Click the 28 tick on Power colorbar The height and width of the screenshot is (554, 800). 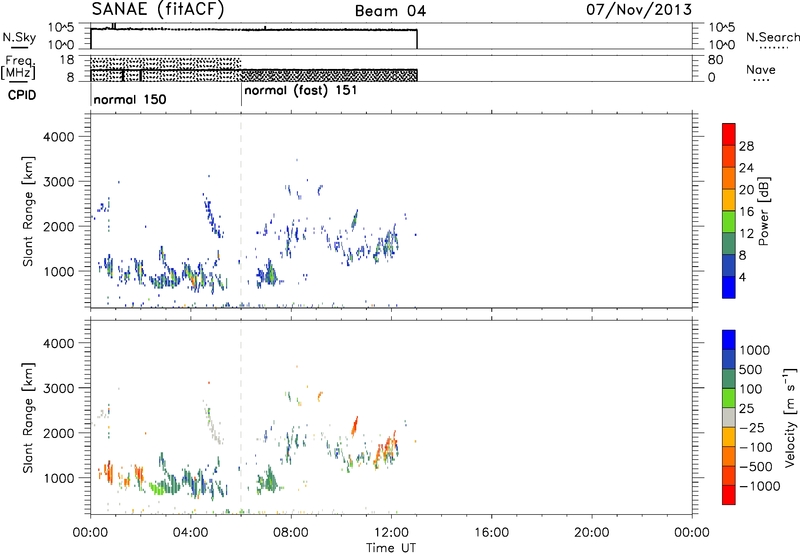coord(746,146)
